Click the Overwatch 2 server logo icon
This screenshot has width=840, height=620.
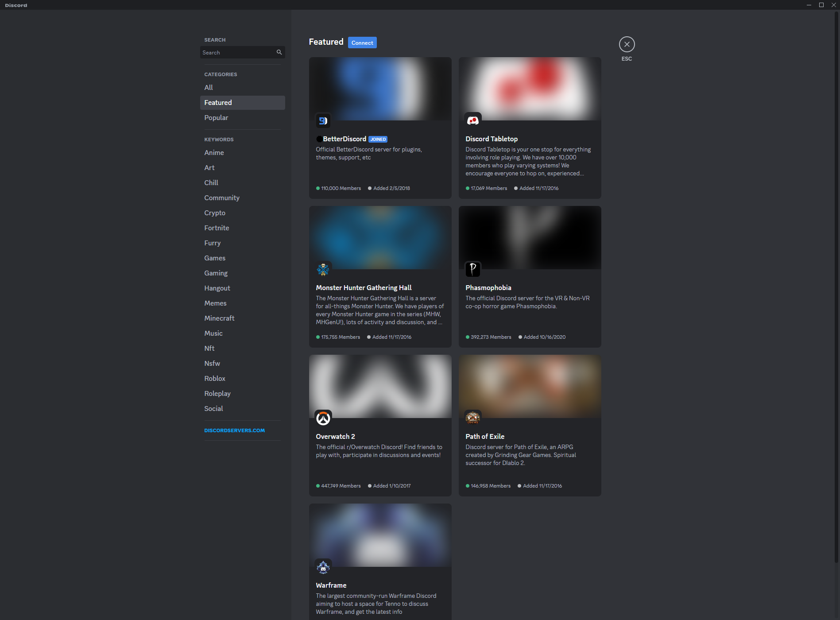coord(323,418)
